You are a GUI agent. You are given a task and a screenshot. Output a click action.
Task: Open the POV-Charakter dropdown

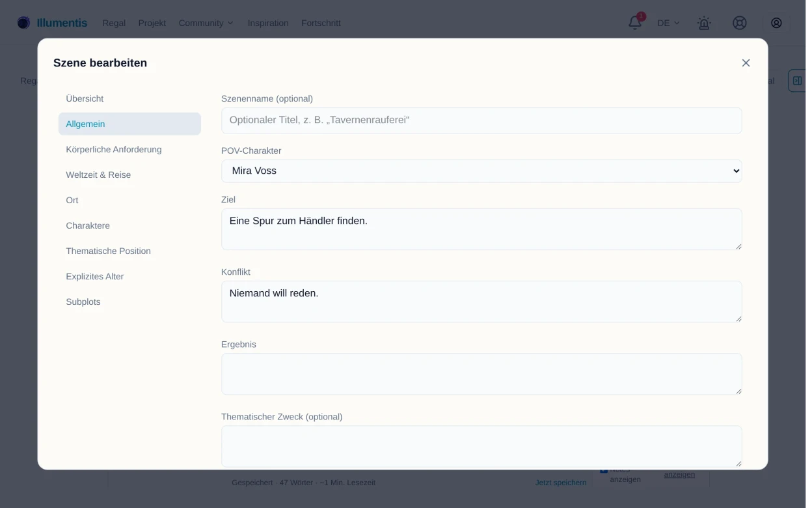481,171
